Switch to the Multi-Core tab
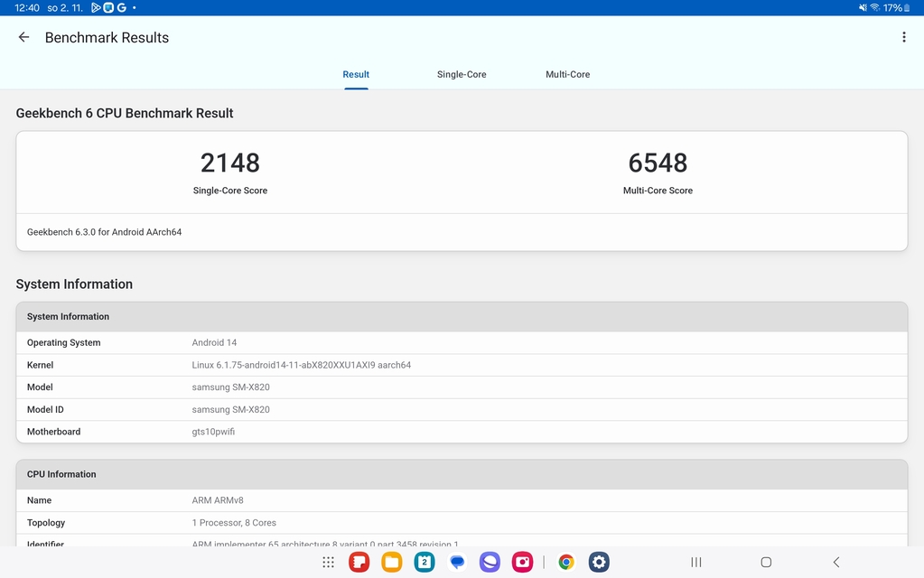Screen dimensions: 924x578 [567, 74]
